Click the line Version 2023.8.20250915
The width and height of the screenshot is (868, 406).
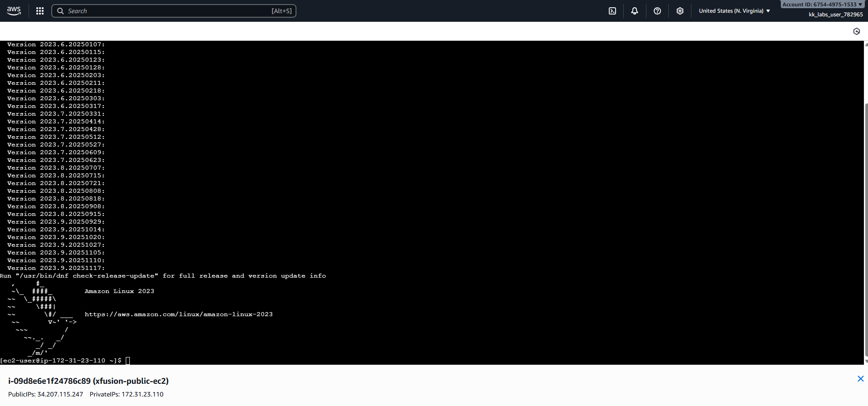[56, 214]
